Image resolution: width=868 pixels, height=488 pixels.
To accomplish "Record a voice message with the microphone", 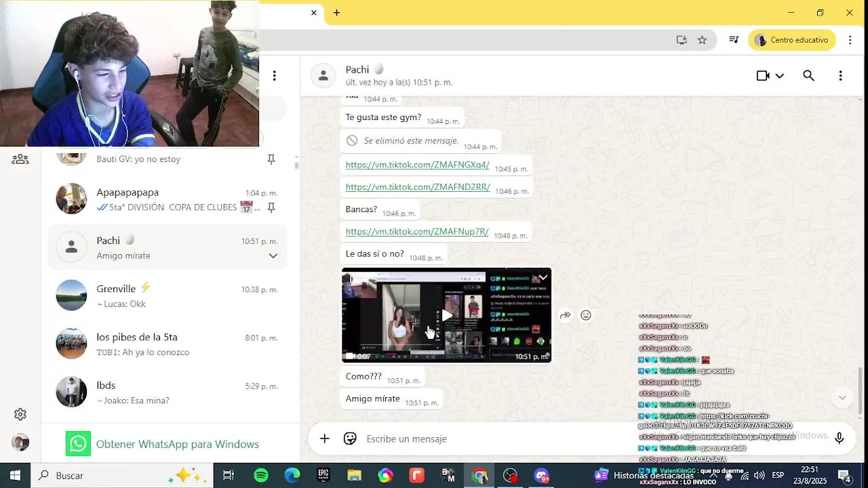I will click(839, 439).
